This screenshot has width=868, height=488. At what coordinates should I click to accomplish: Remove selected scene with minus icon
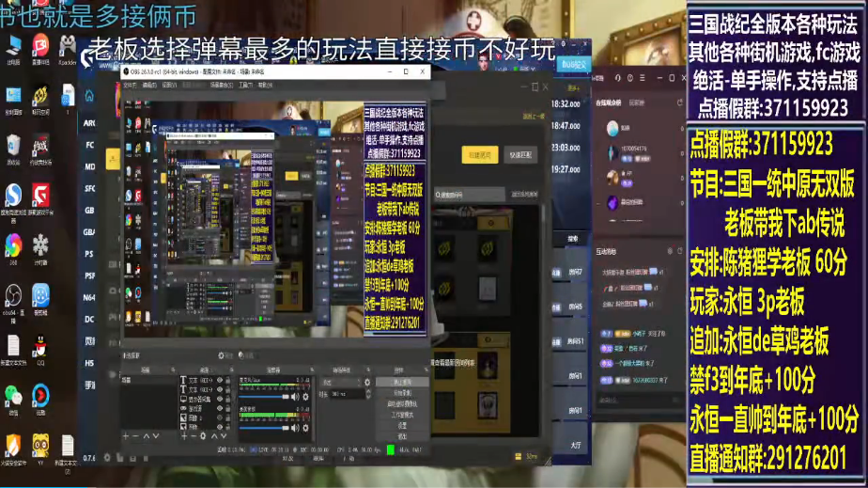[x=135, y=436]
